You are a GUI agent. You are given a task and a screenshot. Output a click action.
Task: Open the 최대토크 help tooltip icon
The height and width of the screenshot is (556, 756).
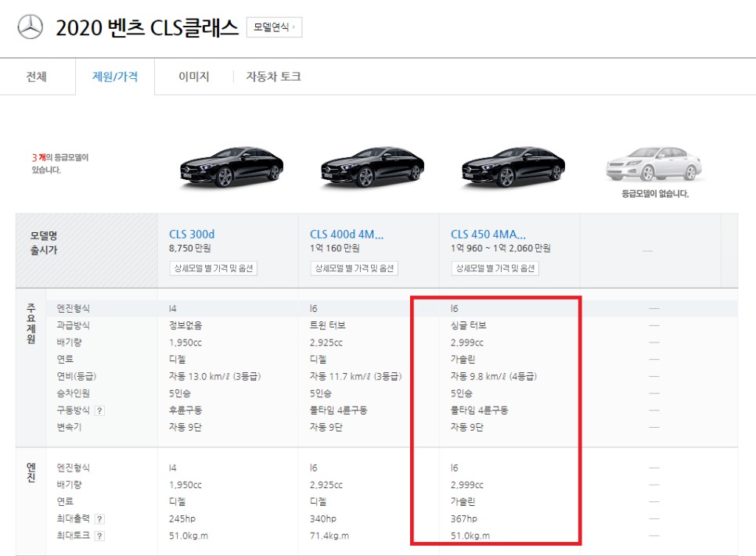pyautogui.click(x=100, y=535)
